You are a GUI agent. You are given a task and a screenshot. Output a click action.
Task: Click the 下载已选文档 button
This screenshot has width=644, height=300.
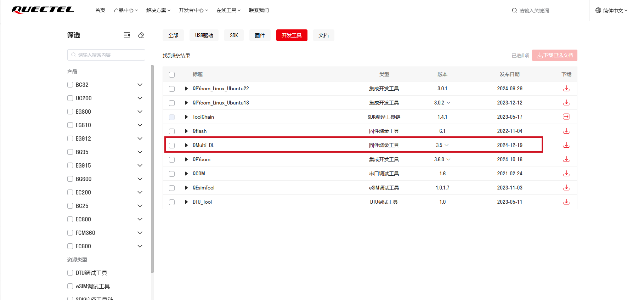point(555,55)
